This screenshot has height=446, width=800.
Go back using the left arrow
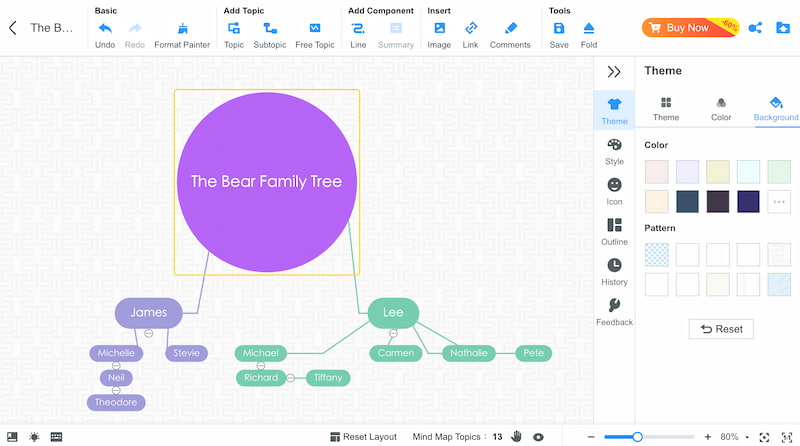tap(13, 28)
